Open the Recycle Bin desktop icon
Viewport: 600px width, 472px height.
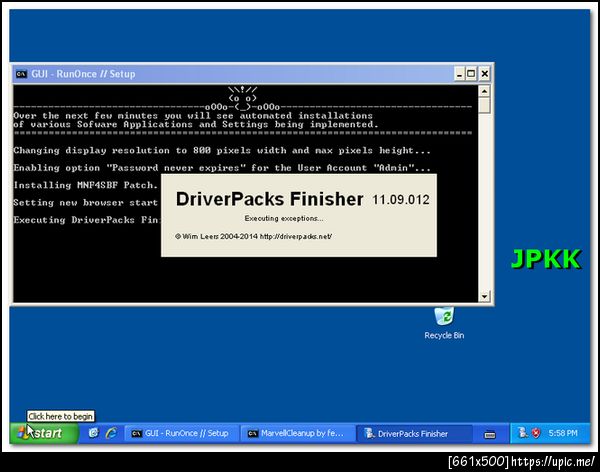(444, 323)
